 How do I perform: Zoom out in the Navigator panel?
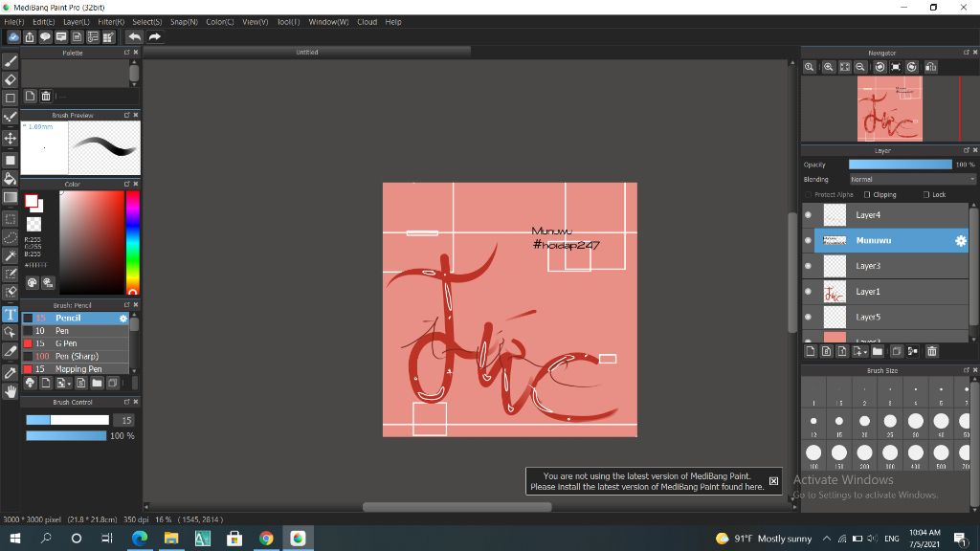point(860,67)
